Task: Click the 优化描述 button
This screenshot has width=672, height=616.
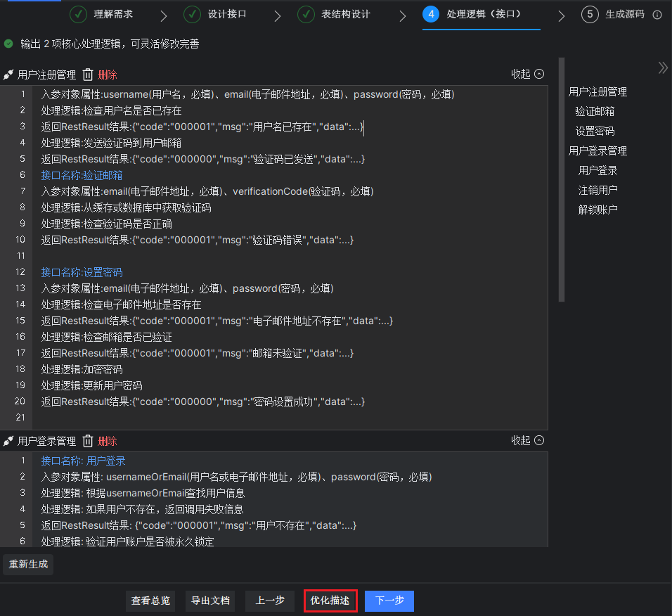Action: [330, 601]
